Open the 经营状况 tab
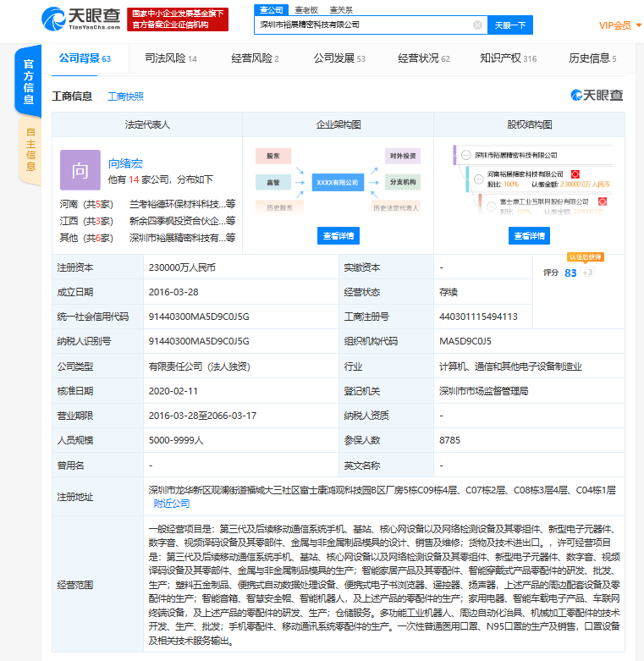 424,58
